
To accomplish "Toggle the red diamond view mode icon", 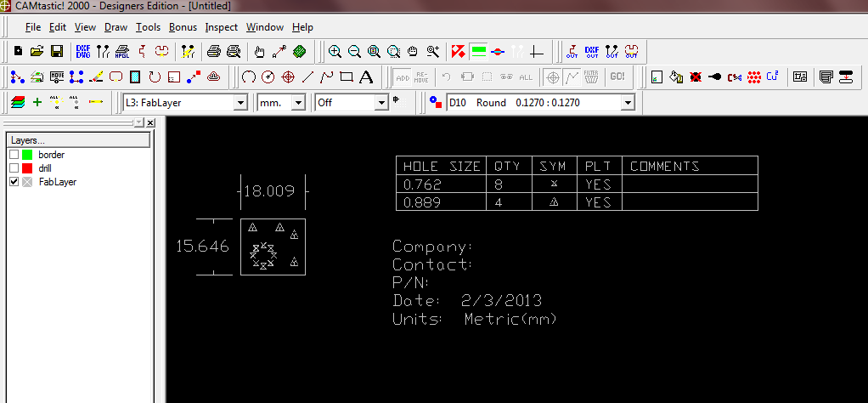I will tap(458, 52).
